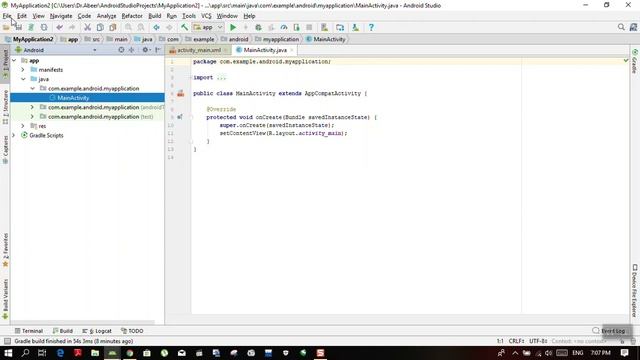
Task: Open the VCS menu
Action: pyautogui.click(x=206, y=16)
